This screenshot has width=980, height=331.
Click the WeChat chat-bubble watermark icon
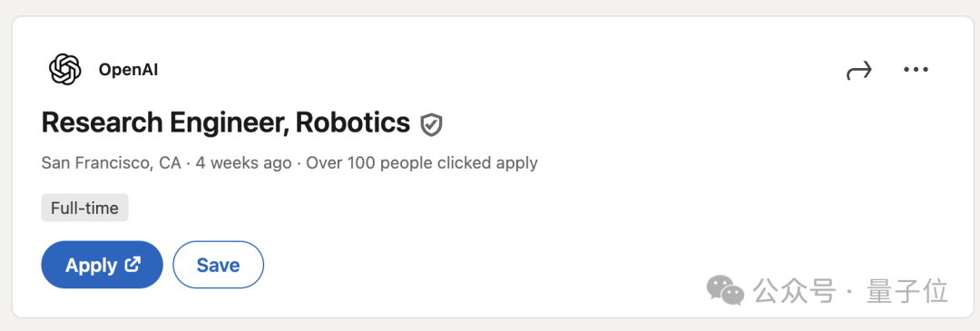tap(725, 290)
